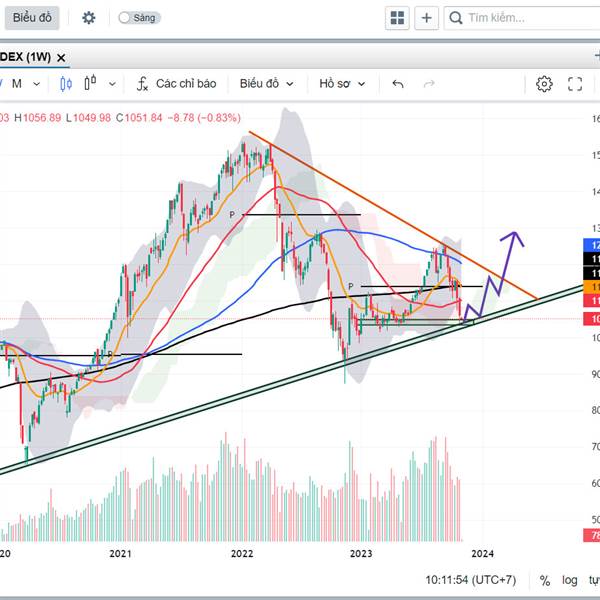Screen dimensions: 600x600
Task: Click the H1056.89 high value
Action: [38, 117]
